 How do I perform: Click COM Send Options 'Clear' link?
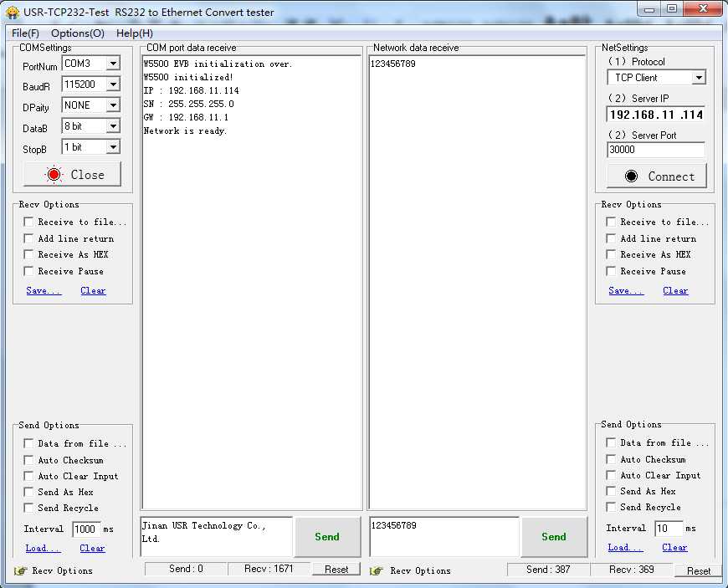[x=92, y=548]
